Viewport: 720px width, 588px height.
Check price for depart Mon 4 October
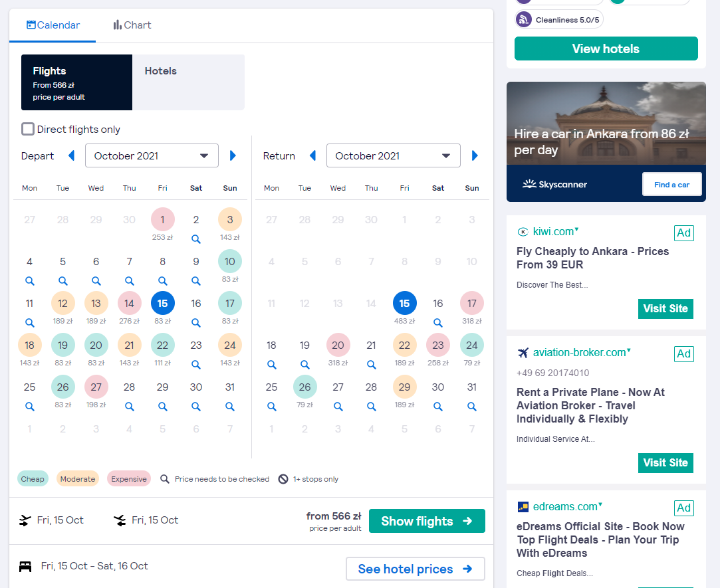click(x=29, y=281)
